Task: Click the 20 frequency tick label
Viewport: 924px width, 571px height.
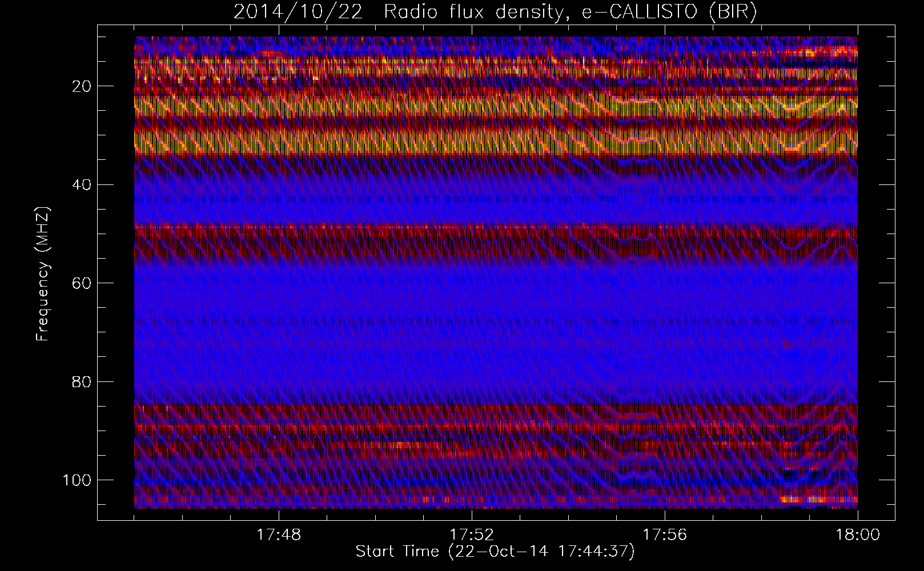Action: tap(82, 86)
